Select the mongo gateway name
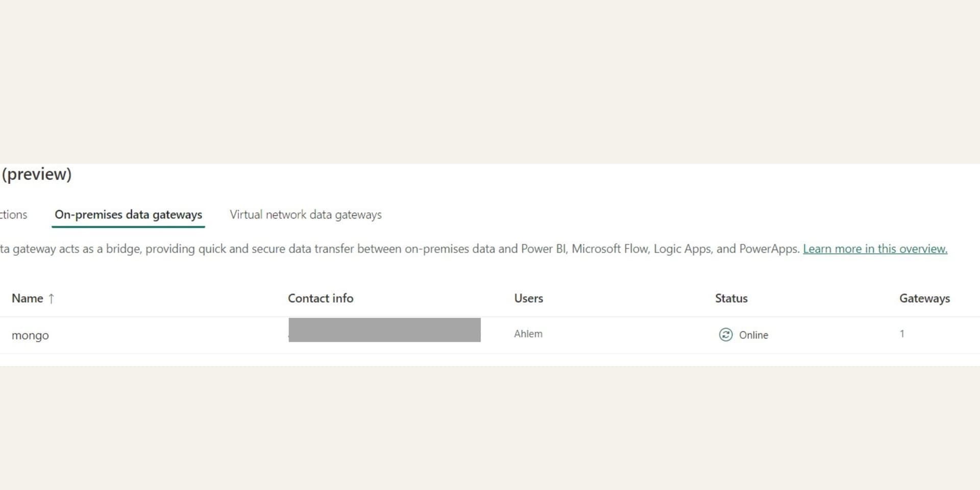The height and width of the screenshot is (490, 980). [x=30, y=335]
